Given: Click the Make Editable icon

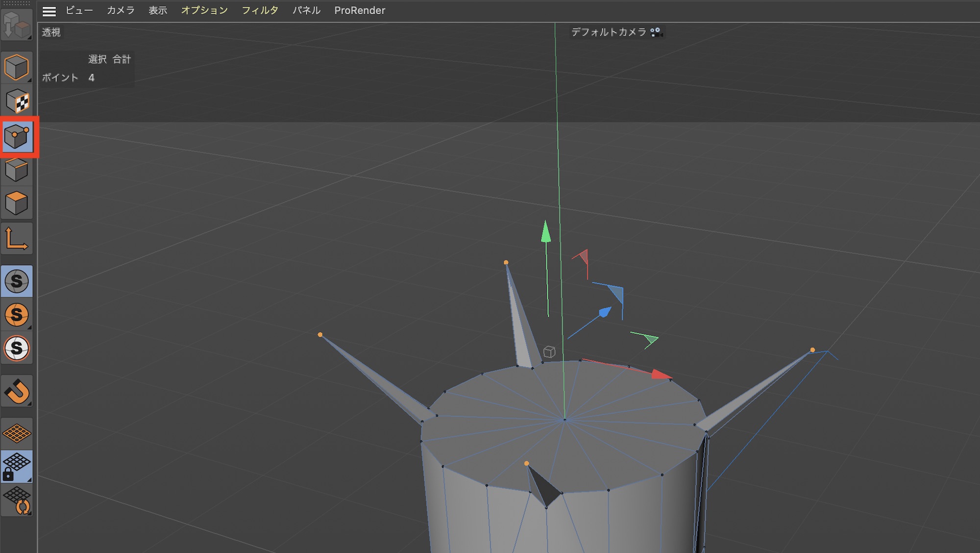Looking at the screenshot, I should pos(16,25).
